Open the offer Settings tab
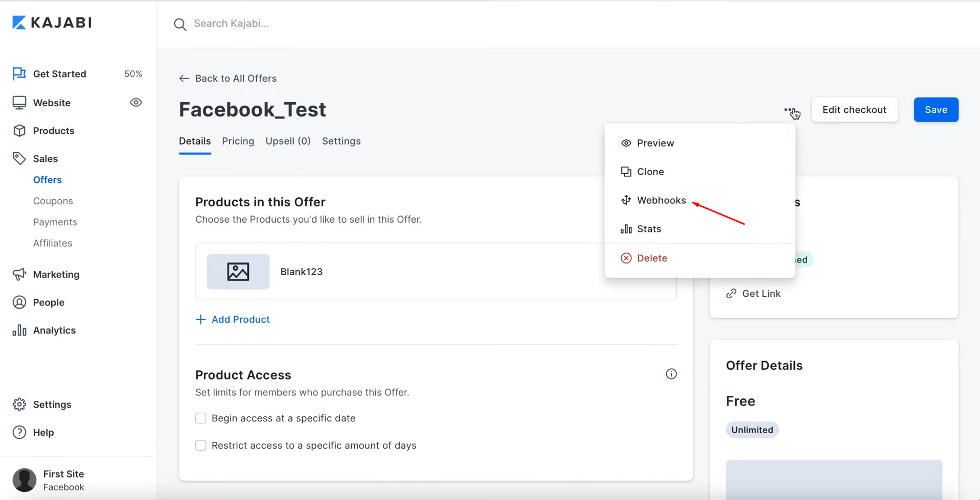 pos(341,141)
